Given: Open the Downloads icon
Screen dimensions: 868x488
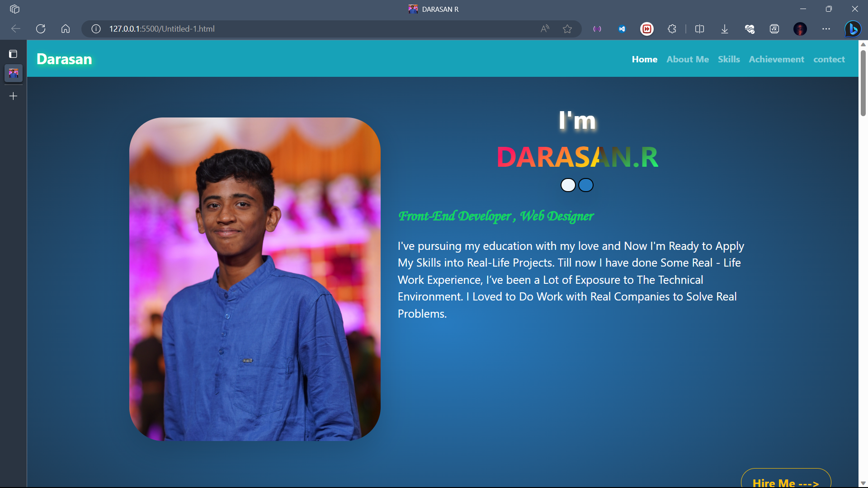Looking at the screenshot, I should click(x=724, y=29).
